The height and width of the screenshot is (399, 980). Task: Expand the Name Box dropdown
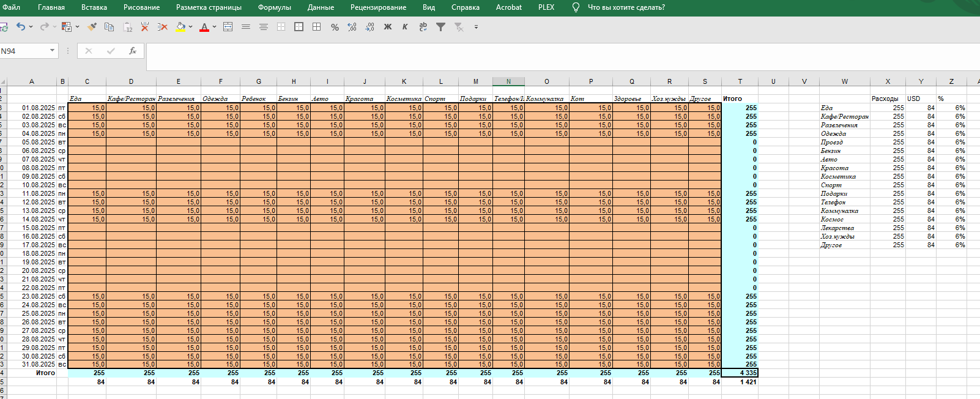pos(52,51)
